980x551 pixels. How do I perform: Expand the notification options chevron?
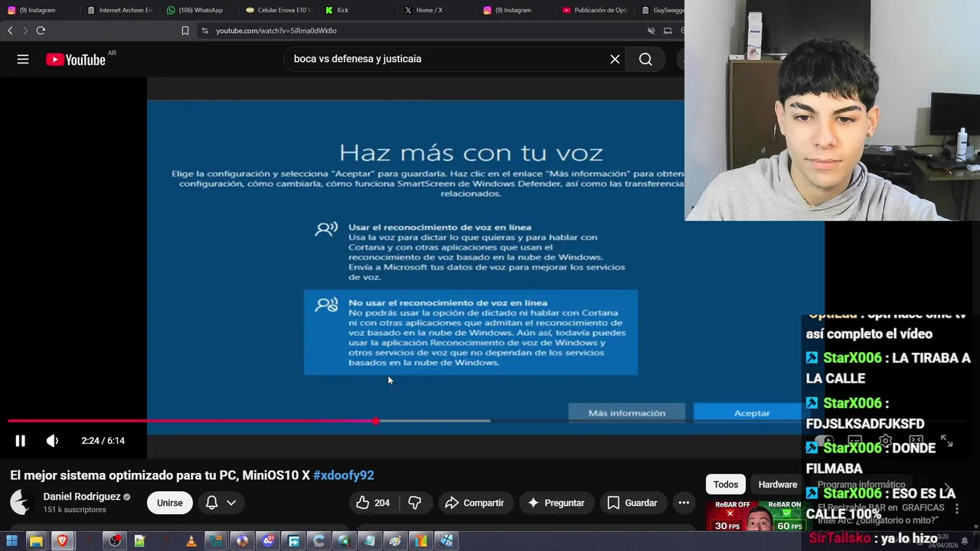click(230, 503)
